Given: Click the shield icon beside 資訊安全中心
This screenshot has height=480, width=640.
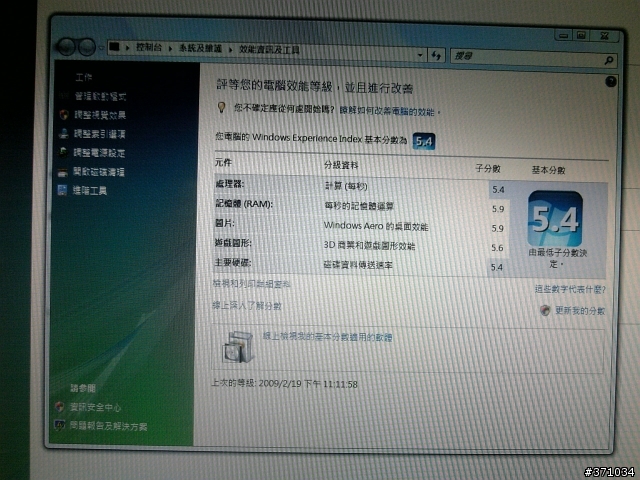Looking at the screenshot, I should (60, 407).
